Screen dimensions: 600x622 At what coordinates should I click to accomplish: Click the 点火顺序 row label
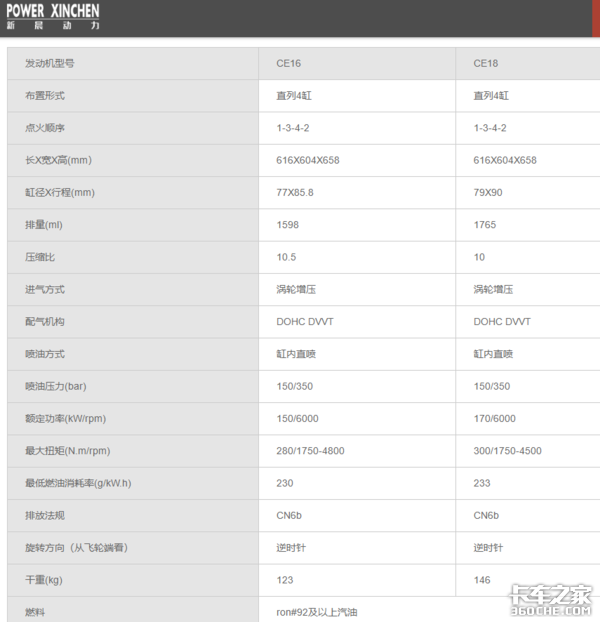tap(45, 128)
